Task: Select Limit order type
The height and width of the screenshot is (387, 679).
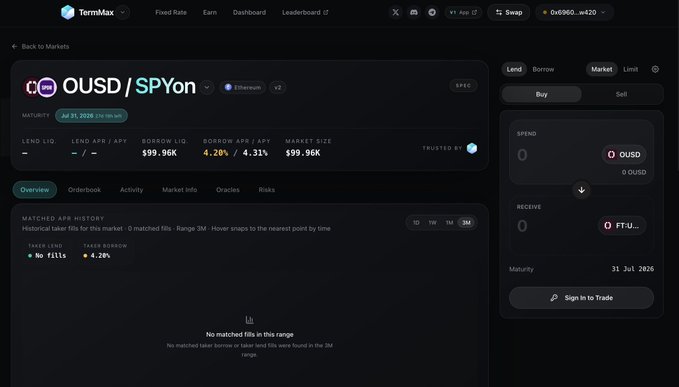Action: 630,69
